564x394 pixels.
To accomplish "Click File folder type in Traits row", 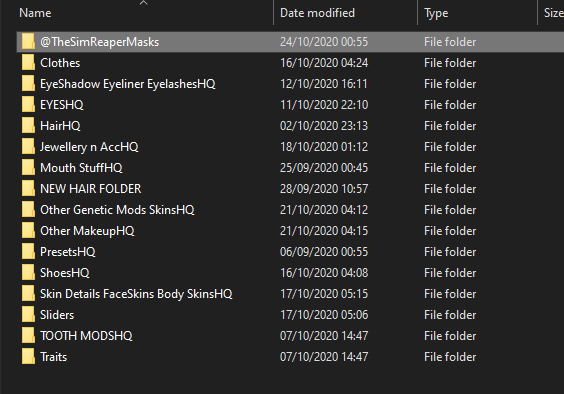I will (450, 357).
